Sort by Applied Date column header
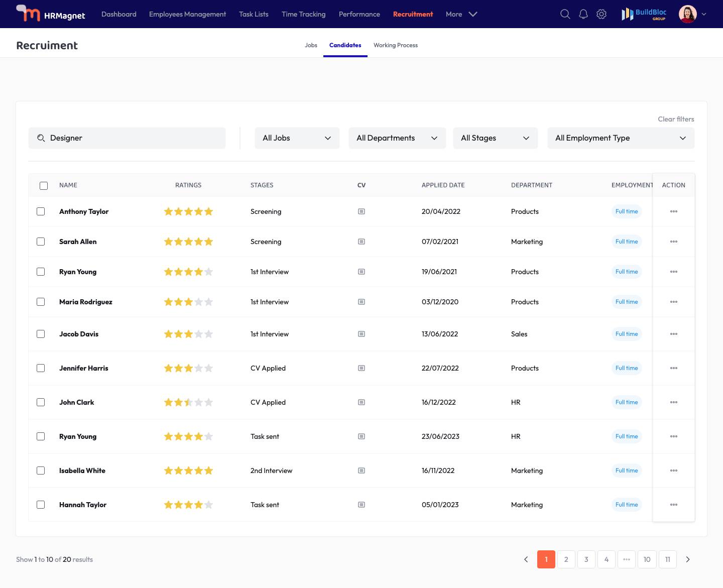 click(443, 185)
